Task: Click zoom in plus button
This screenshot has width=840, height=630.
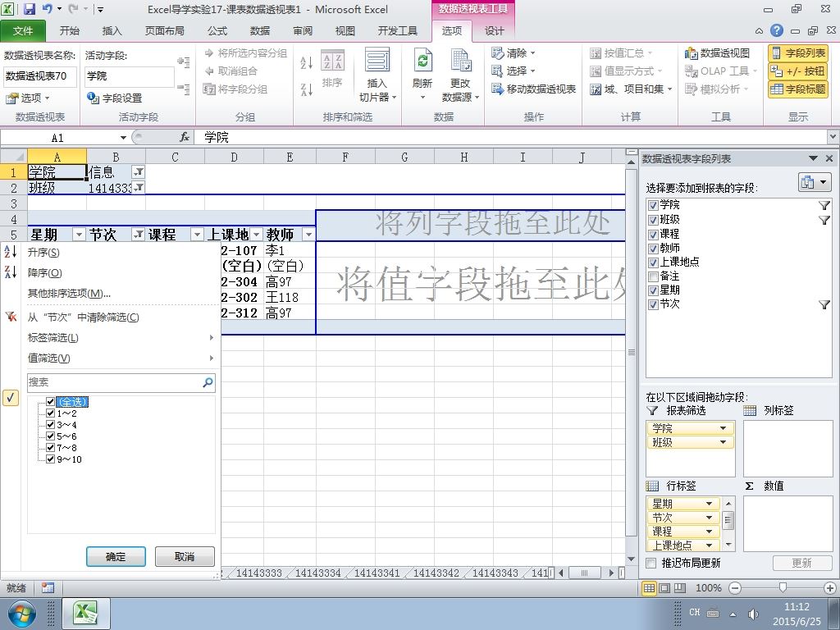Action: click(829, 588)
